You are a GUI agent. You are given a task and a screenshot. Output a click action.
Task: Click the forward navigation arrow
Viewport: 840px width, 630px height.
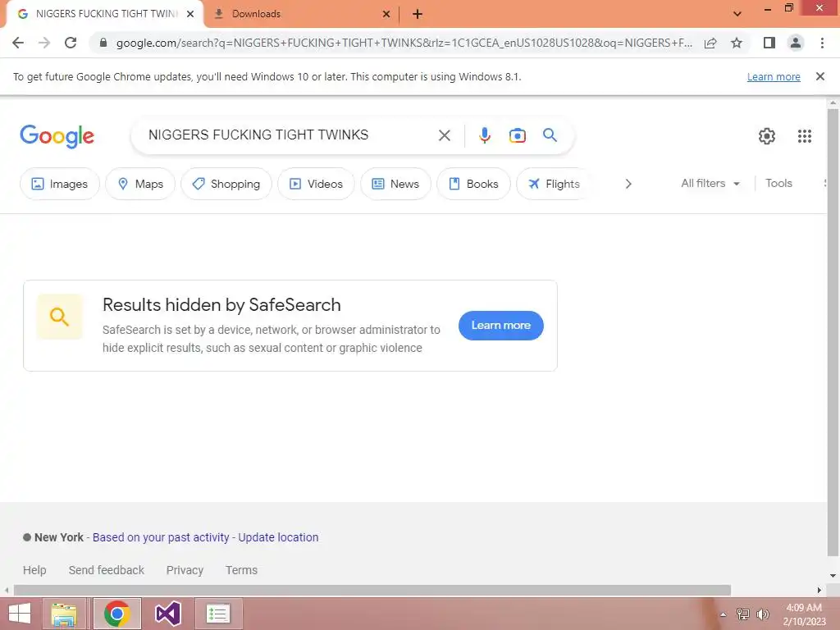pyautogui.click(x=44, y=43)
